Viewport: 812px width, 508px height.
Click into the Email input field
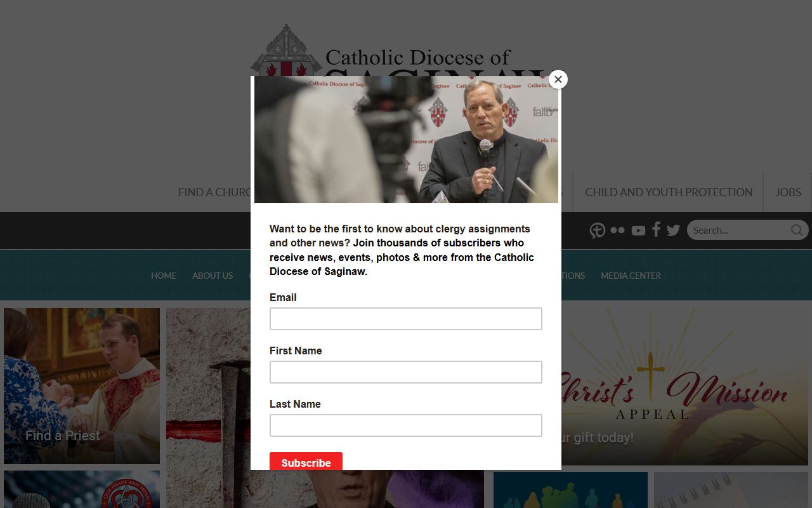[x=406, y=319]
